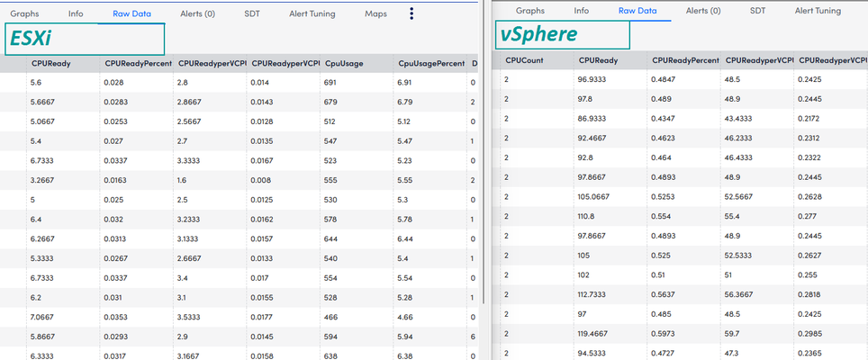
Task: Select vSphere CPUReady value 119.4667
Action: point(594,334)
